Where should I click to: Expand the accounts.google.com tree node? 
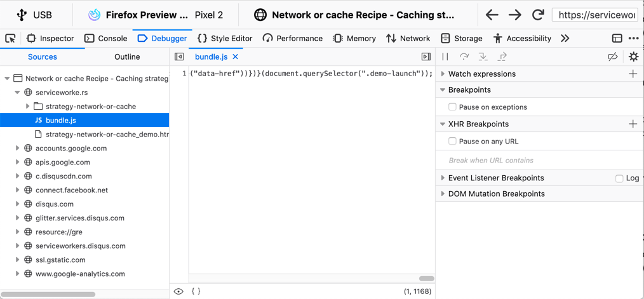18,149
